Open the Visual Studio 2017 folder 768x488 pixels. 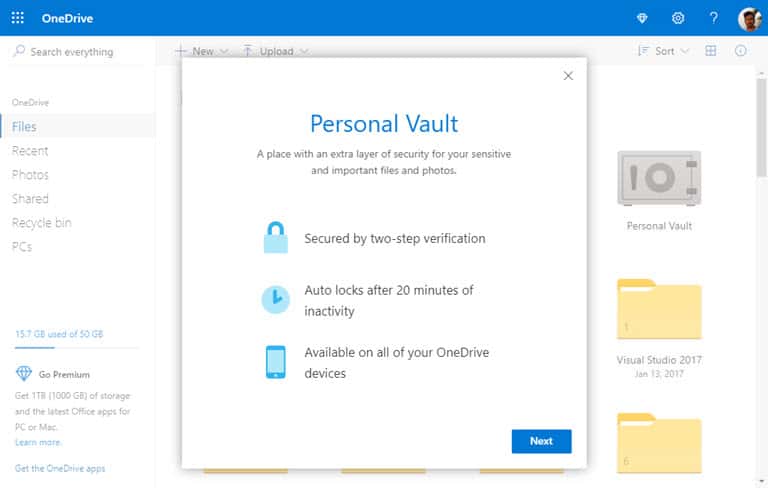659,309
